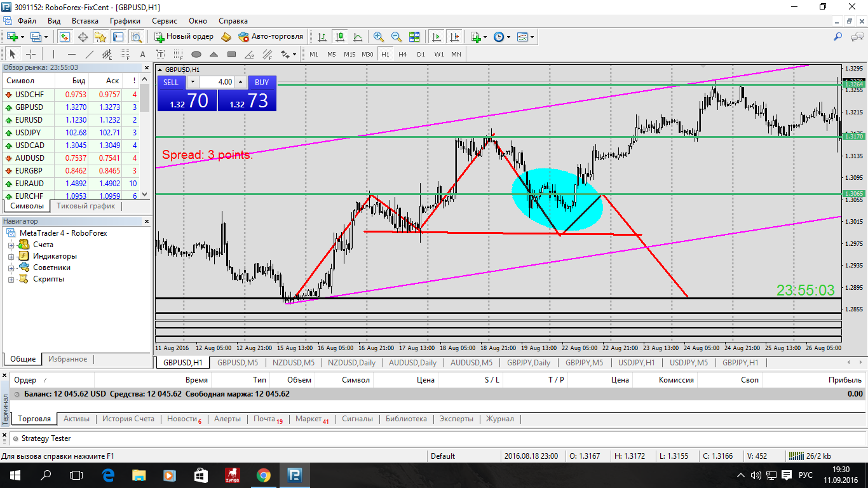Select the Equidistant Channel tool
Image resolution: width=868 pixels, height=488 pixels.
tap(107, 54)
